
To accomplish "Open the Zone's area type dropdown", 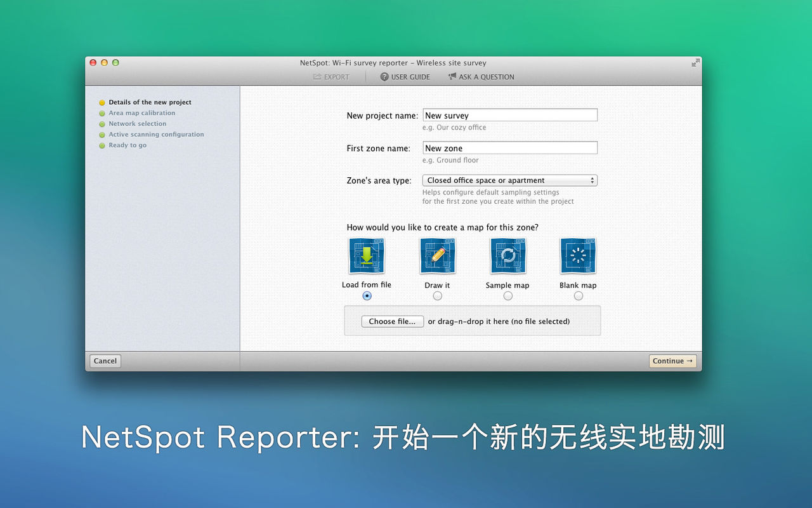I will coord(510,180).
